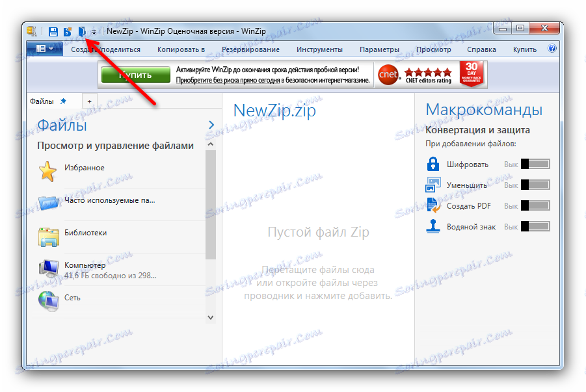Viewport: 586px width, 392px height.
Task: Click the Уменьшить label
Action: [467, 185]
